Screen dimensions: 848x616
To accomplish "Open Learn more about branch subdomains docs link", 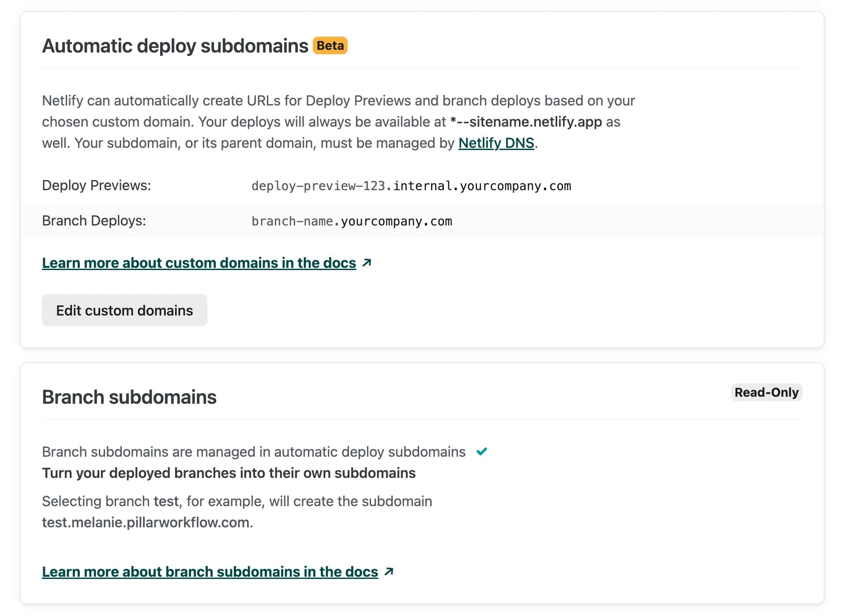I will (x=210, y=572).
